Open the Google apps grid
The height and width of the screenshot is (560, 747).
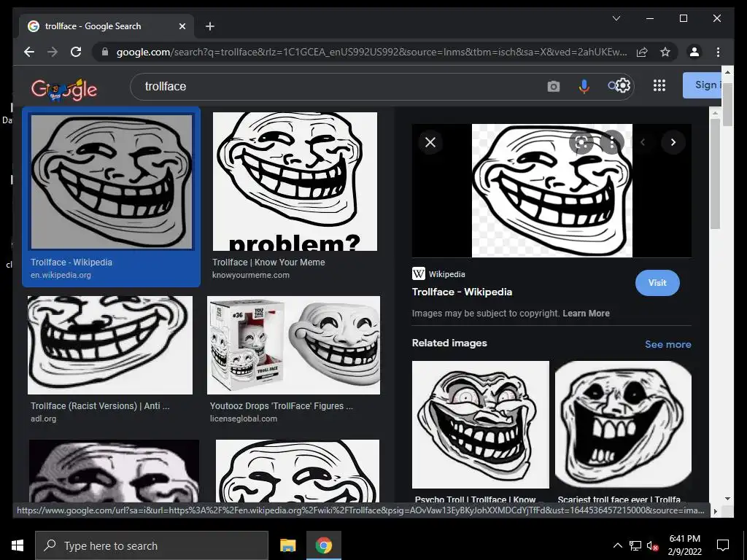(659, 85)
